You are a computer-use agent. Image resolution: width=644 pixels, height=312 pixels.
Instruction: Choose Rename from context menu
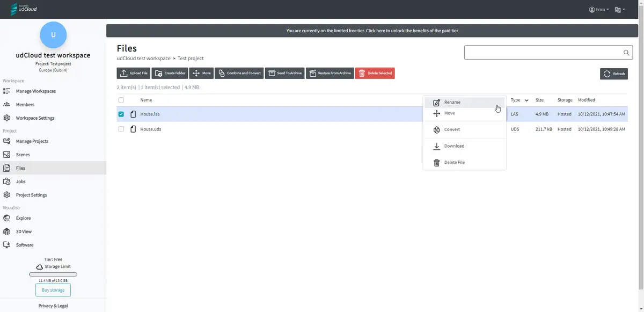pos(464,102)
